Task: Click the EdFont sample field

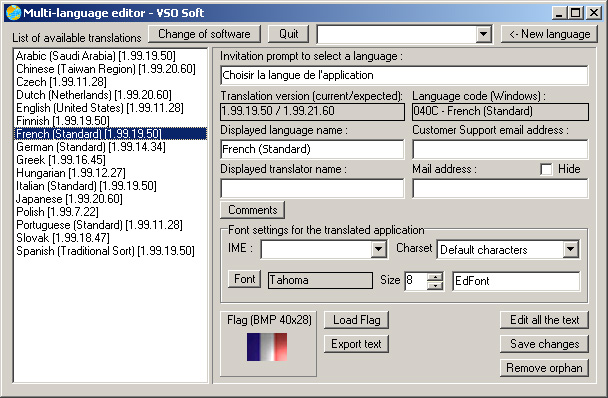Action: tap(516, 281)
